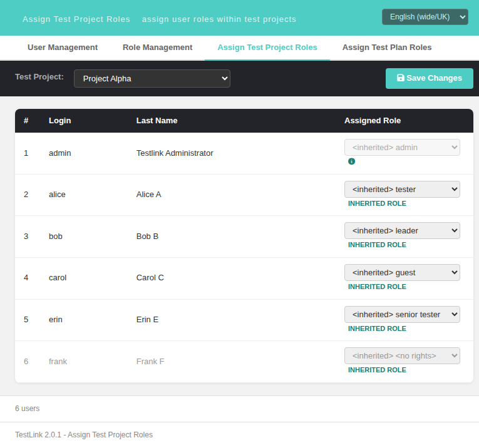This screenshot has width=479, height=448.
Task: Click the 'Frank F' last name cell
Action: point(150,361)
